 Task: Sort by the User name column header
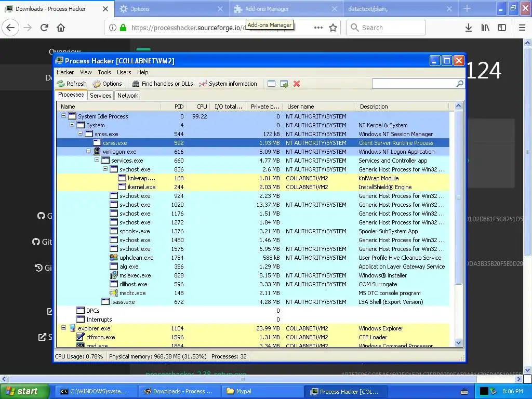(x=319, y=107)
